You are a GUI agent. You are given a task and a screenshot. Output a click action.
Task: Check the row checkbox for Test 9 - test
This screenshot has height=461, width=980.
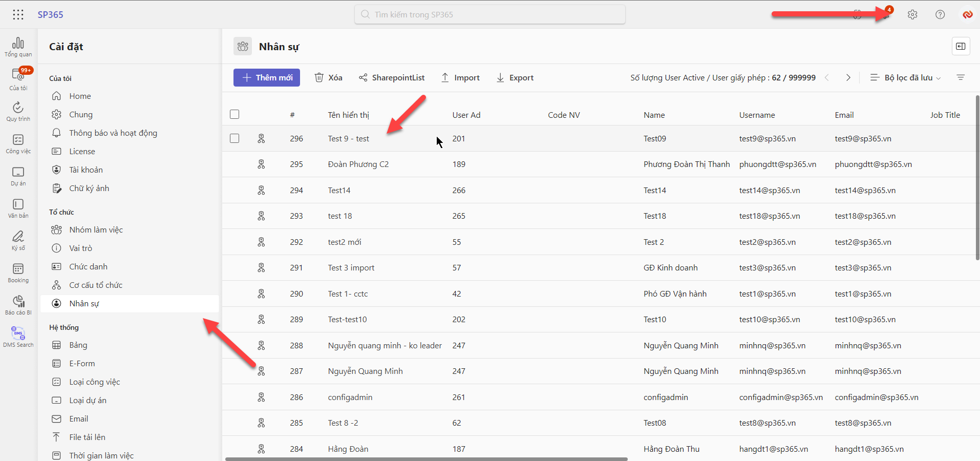pos(235,138)
